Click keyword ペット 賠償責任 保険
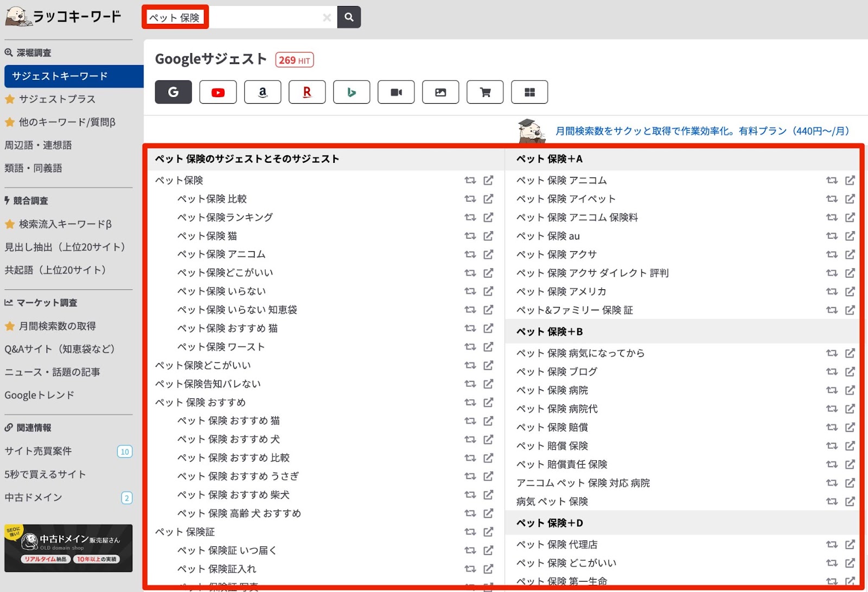The width and height of the screenshot is (868, 592). point(561,464)
